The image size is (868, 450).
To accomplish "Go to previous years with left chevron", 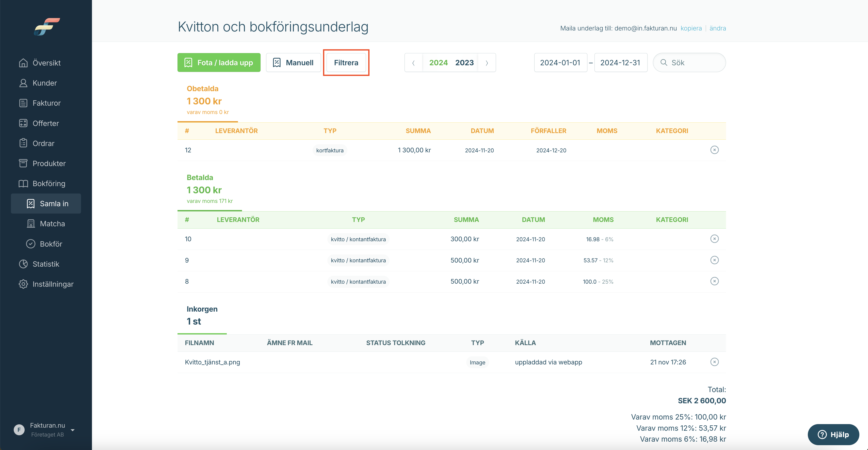I will click(x=413, y=63).
